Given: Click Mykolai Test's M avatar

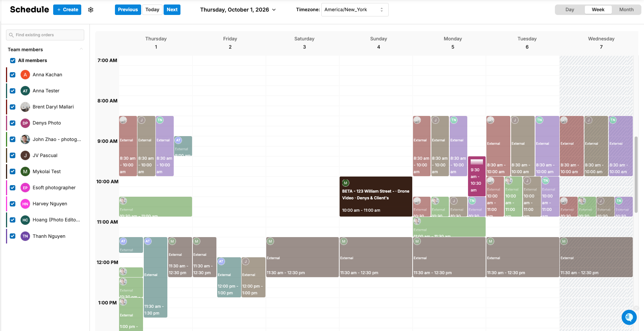Looking at the screenshot, I should (25, 171).
